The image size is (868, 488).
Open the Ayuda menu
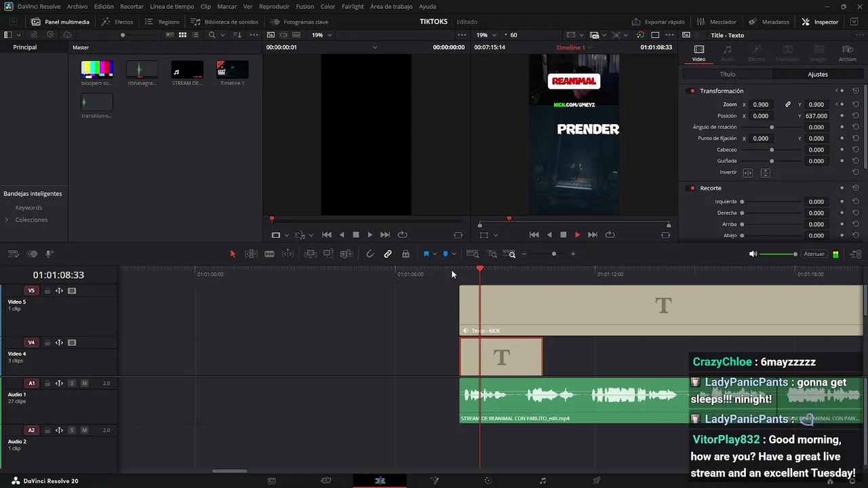point(427,6)
